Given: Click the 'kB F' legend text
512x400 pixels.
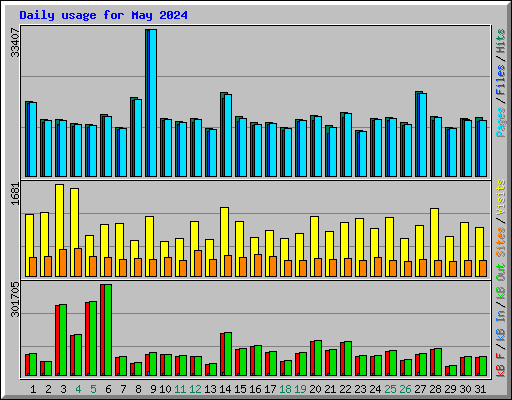Looking at the screenshot, I should click(501, 365).
